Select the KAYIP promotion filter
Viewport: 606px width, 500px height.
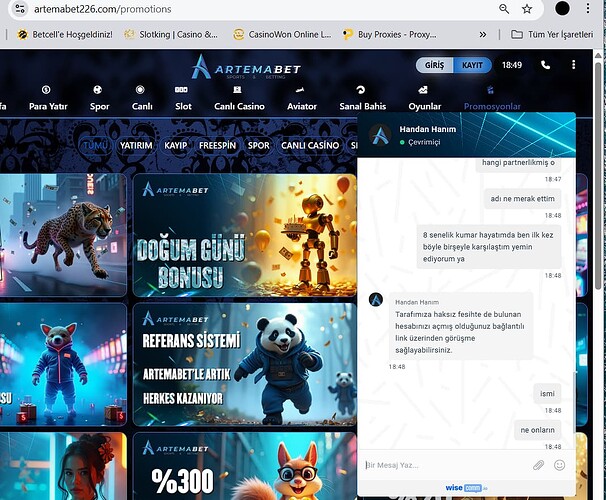(x=175, y=145)
